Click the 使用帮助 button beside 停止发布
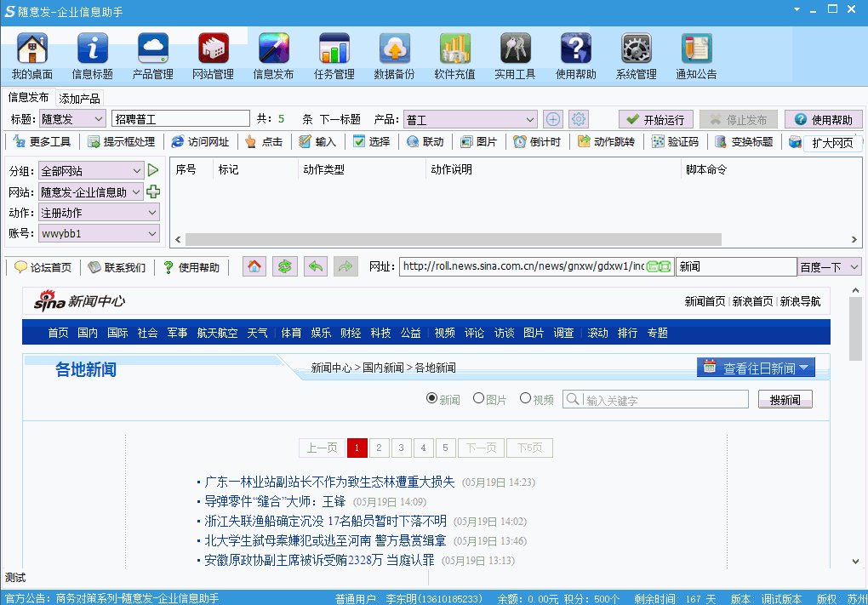The width and height of the screenshot is (868, 605). click(824, 120)
